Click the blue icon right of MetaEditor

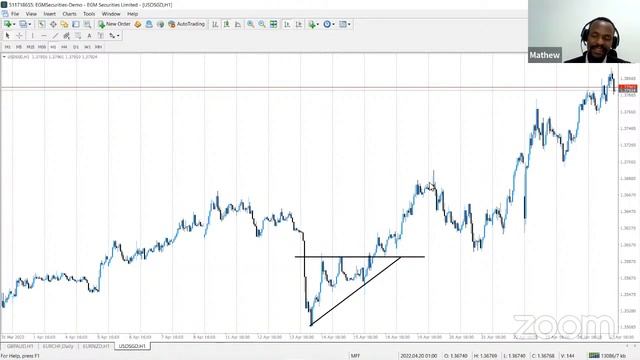click(x=149, y=24)
